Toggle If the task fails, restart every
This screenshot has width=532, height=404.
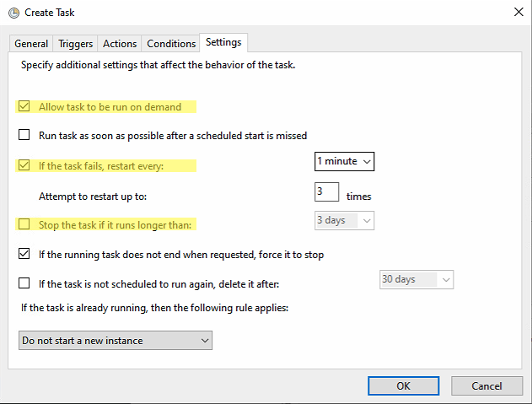click(x=24, y=165)
